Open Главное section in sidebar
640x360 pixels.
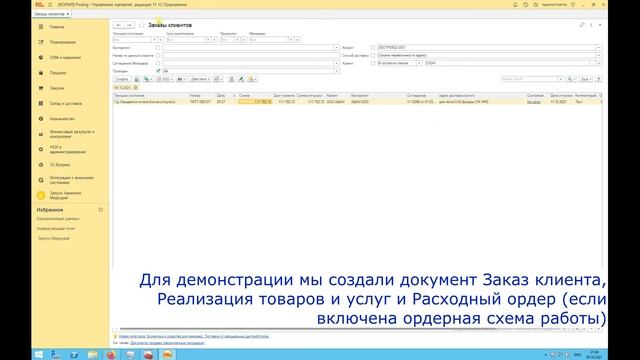(x=57, y=27)
